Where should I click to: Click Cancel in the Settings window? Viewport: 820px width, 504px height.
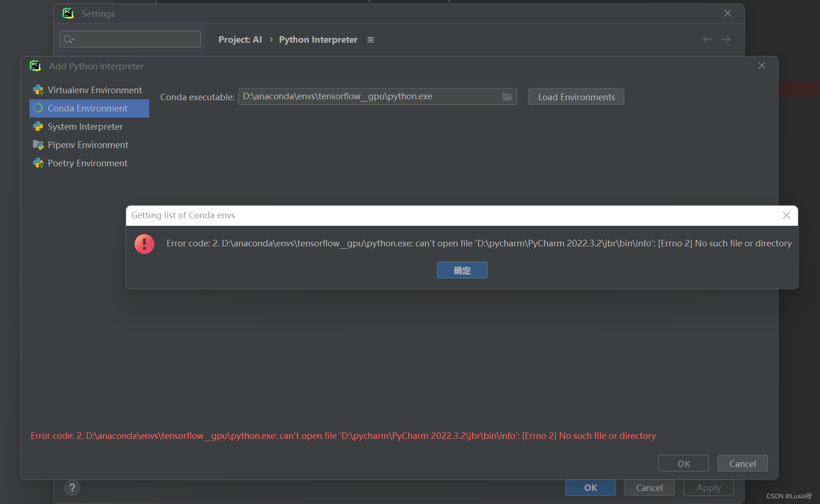[649, 488]
